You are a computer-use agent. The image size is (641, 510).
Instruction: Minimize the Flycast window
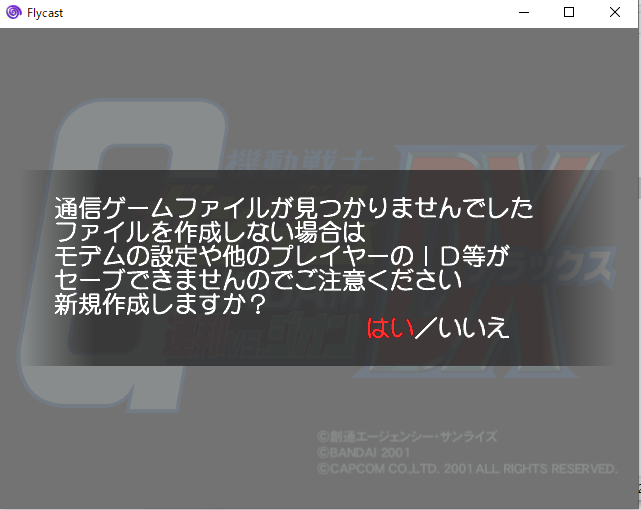(x=523, y=13)
